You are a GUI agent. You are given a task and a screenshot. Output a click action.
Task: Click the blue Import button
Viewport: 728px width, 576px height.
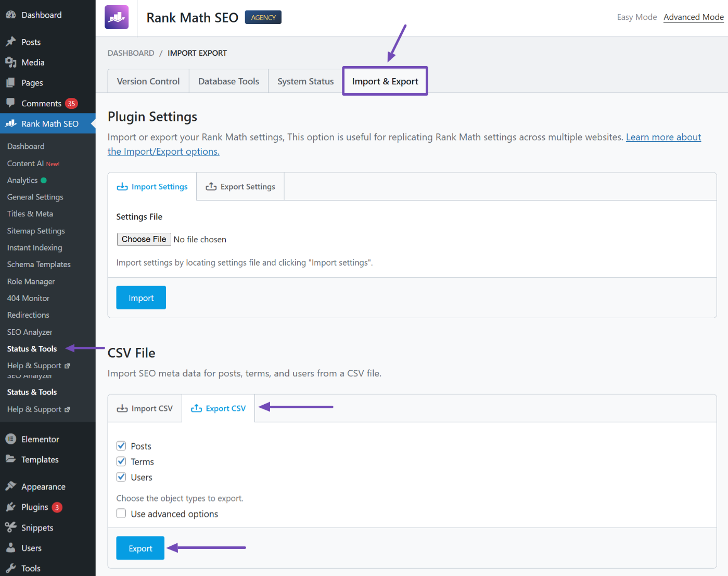141,298
